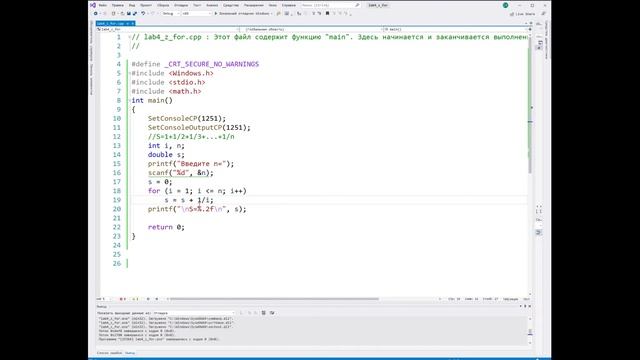Click the Output panel vertical scrollbar
The height and width of the screenshot is (360, 640).
530,331
